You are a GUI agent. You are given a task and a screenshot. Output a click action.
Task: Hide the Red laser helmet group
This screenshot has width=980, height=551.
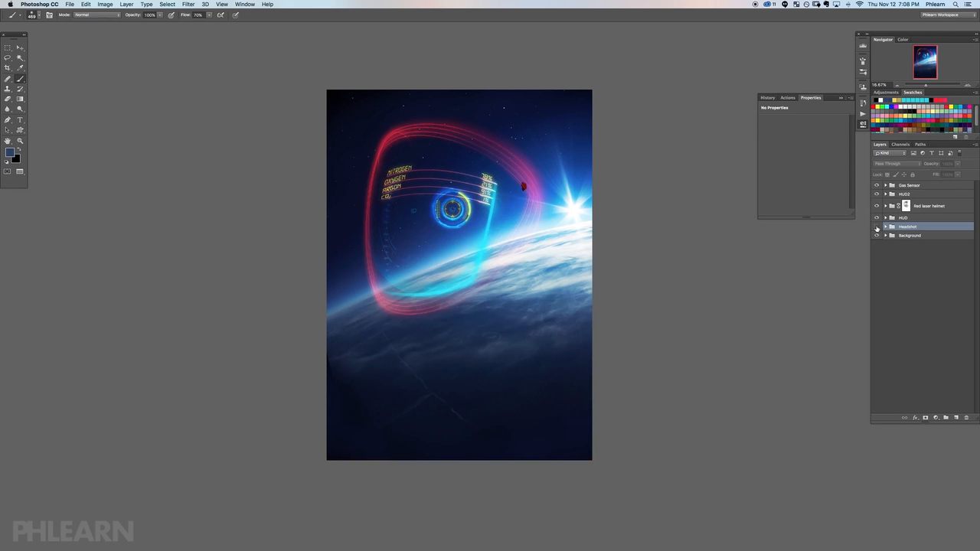(877, 206)
